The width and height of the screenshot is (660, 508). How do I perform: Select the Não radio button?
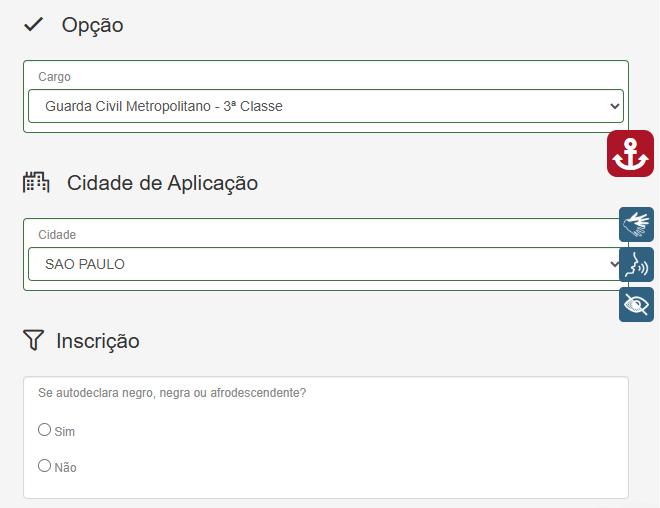(x=44, y=466)
